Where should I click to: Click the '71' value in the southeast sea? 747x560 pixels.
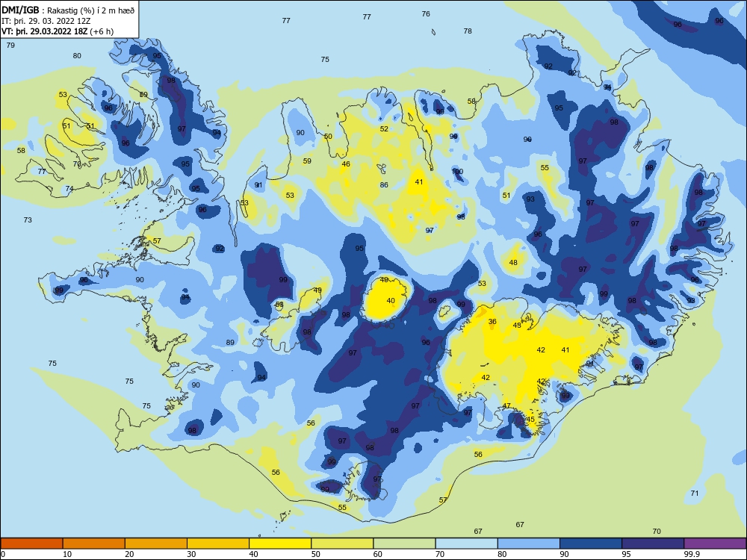click(x=695, y=494)
